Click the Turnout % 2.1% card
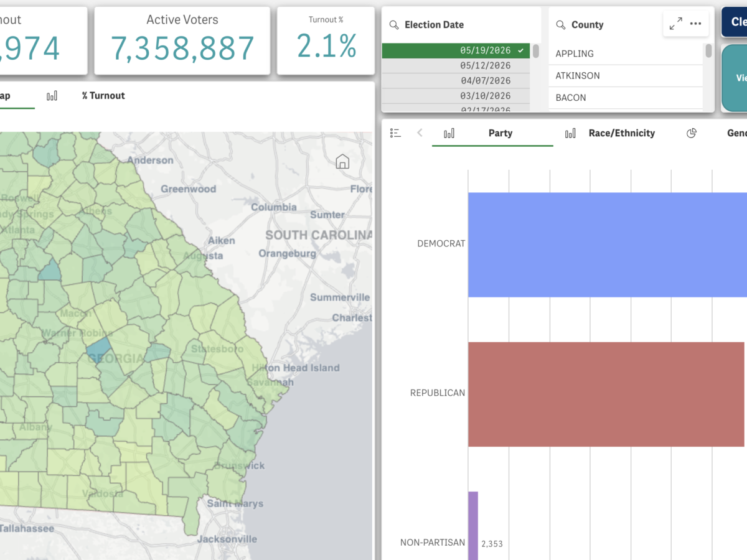747x560 pixels. (x=326, y=40)
